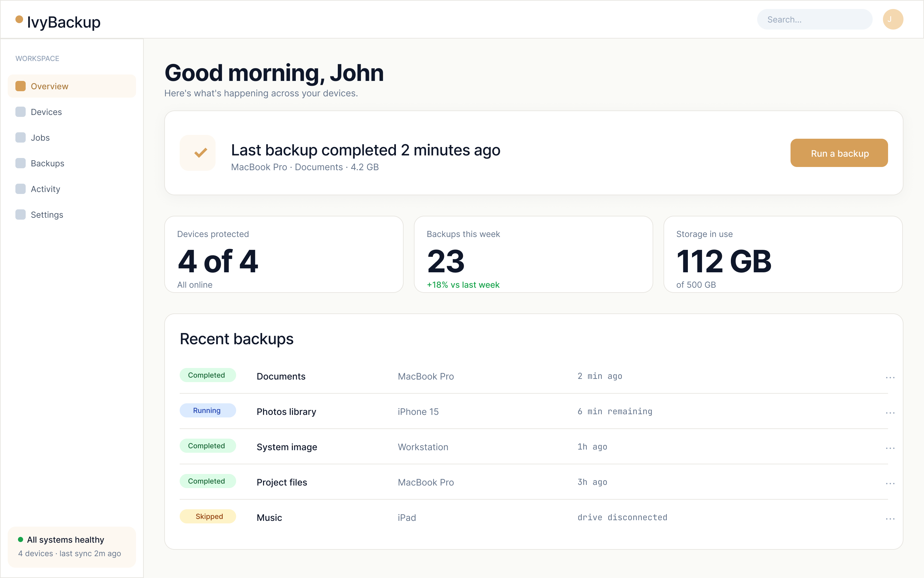Open the Devices section
The image size is (924, 578).
tap(72, 112)
